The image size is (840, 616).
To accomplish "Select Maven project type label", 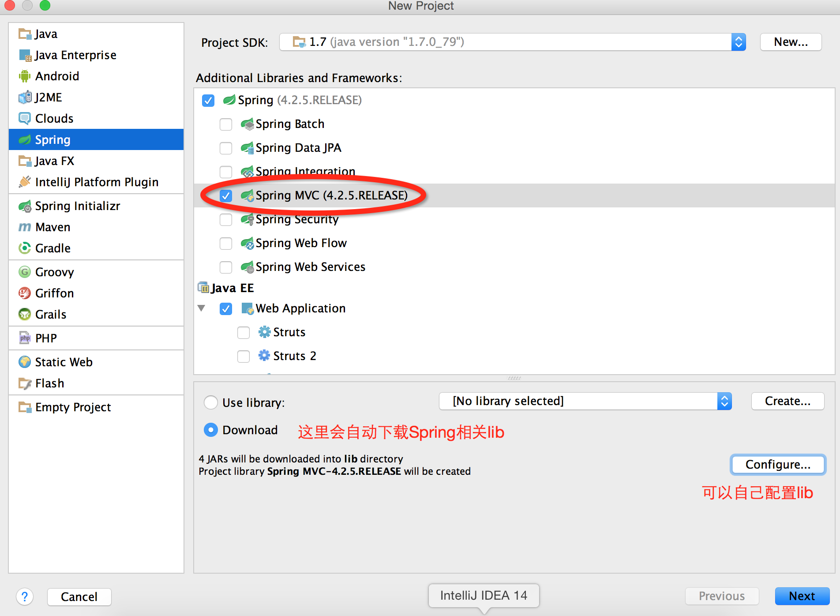I will [53, 227].
